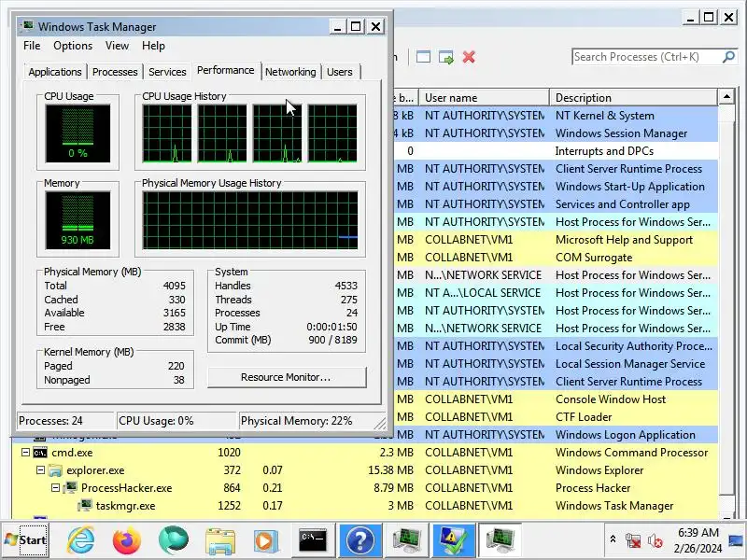Viewport: 747px width, 560px height.
Task: Click the Resource Monitor button
Action: (x=287, y=377)
